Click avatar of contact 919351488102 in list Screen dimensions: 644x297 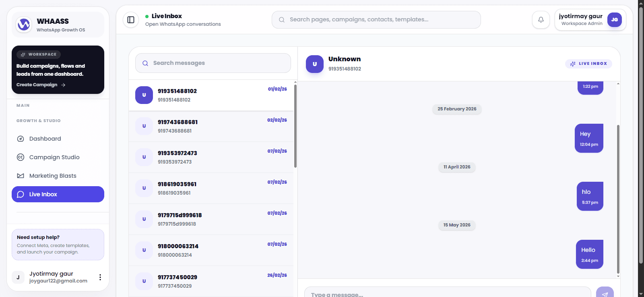point(144,95)
